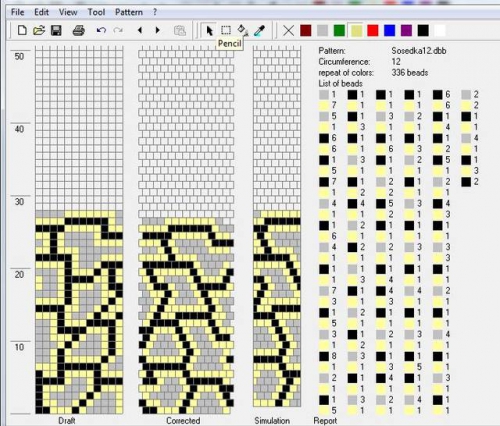
Task: Shift pattern right with right arrow icon
Action: tap(158, 30)
